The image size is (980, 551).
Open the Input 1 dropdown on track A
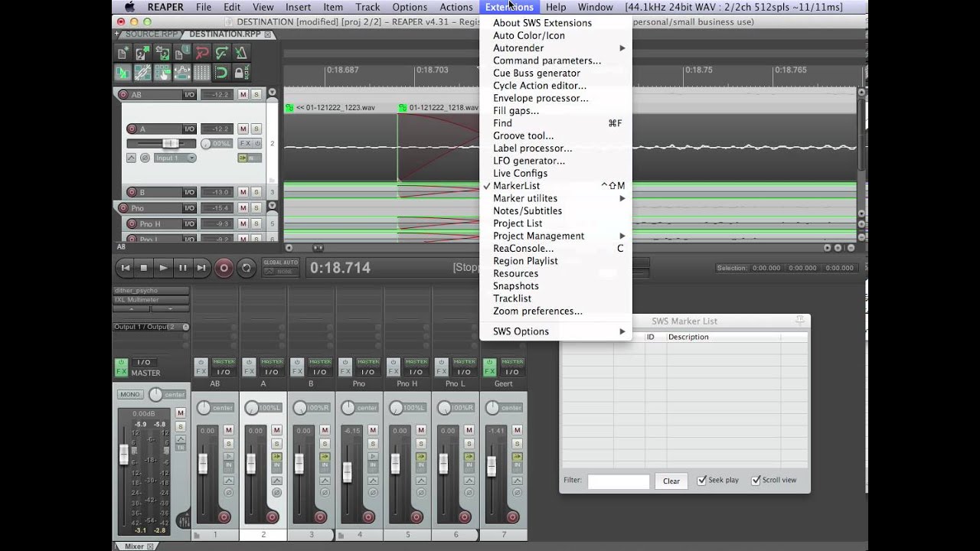[175, 158]
